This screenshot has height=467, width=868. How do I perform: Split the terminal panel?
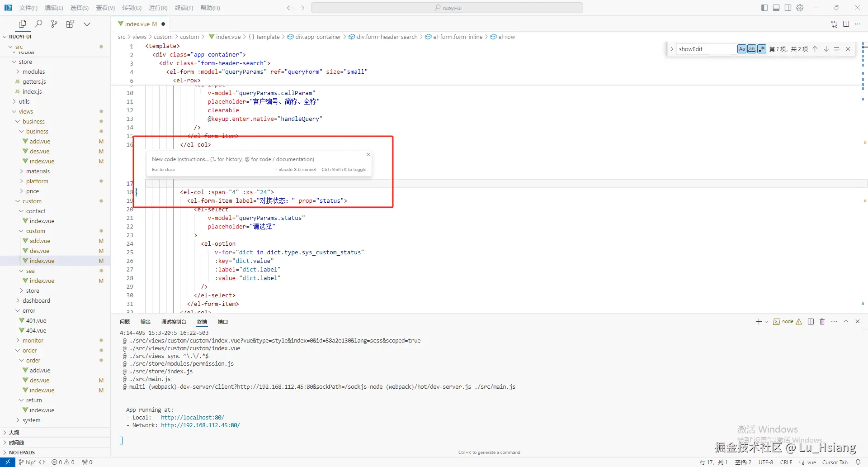(811, 322)
